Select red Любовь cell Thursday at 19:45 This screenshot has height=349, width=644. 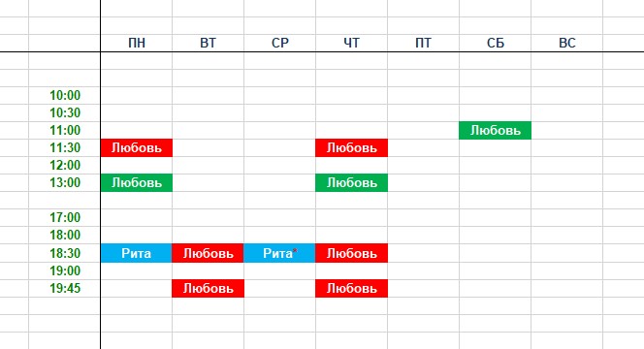point(351,288)
